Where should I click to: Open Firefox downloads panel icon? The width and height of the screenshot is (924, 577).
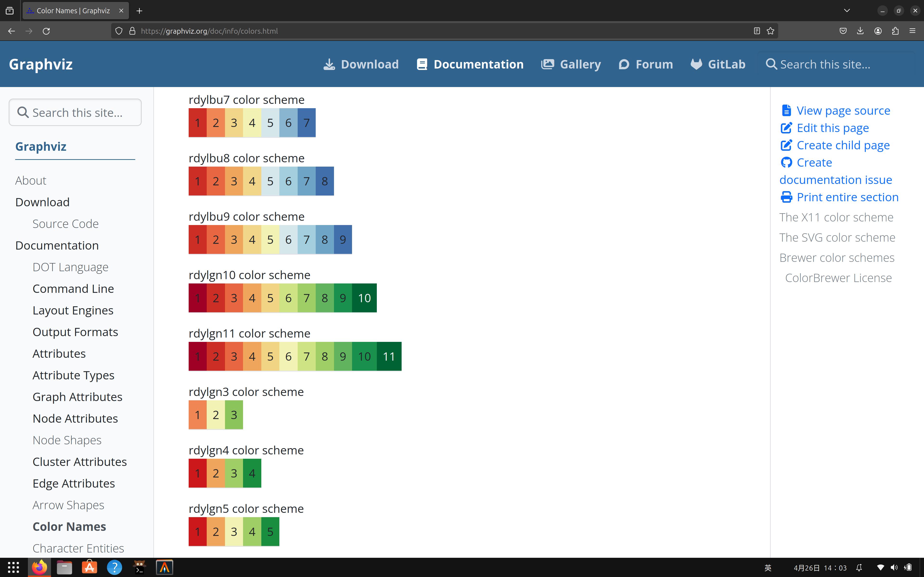click(860, 31)
